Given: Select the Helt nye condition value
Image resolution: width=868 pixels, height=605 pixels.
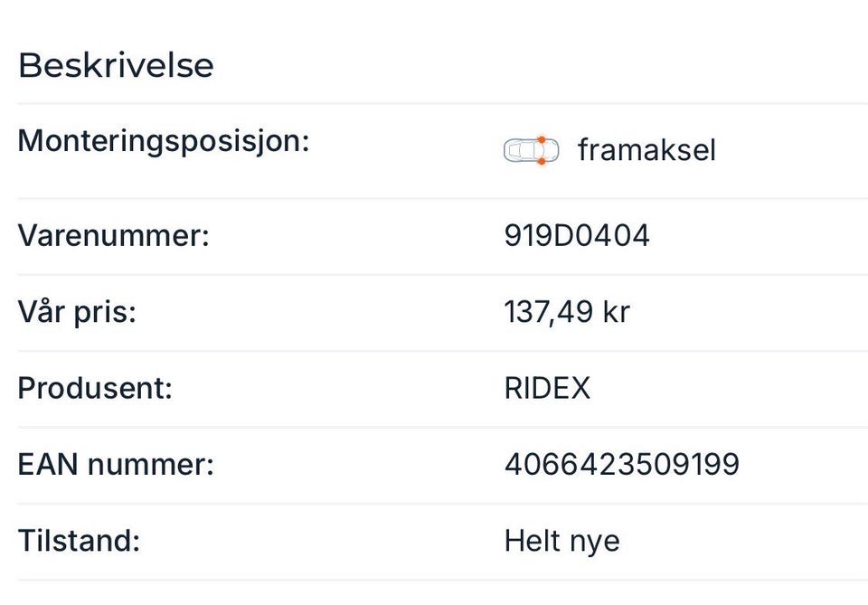Looking at the screenshot, I should pos(561,541).
